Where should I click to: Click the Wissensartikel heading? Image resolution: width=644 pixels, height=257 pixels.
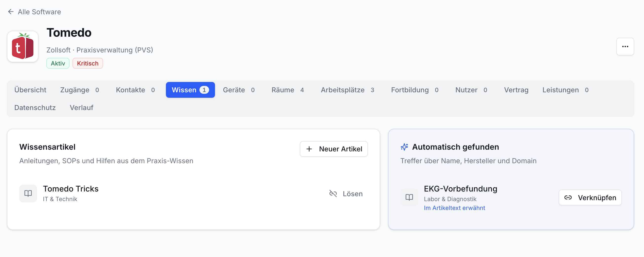click(x=48, y=147)
